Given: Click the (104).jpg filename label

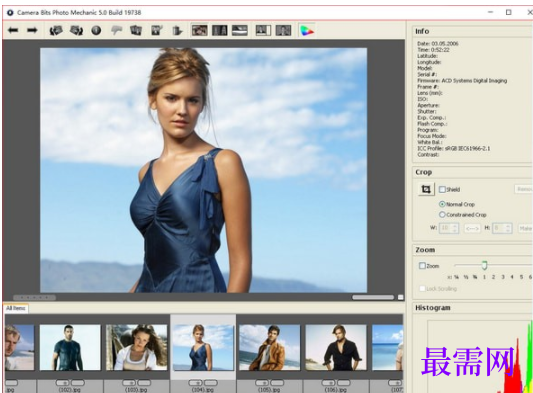Looking at the screenshot, I should tap(203, 390).
